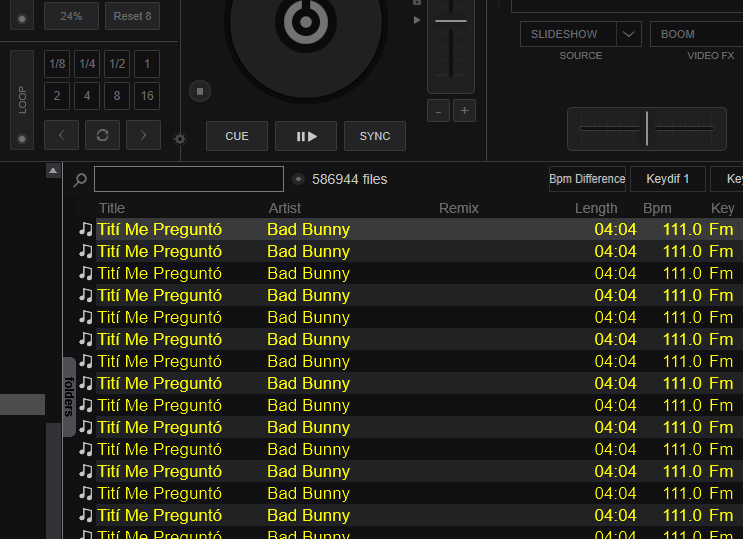Screen dimensions: 743x539
Task: Click the pitch plus button
Action: (464, 111)
